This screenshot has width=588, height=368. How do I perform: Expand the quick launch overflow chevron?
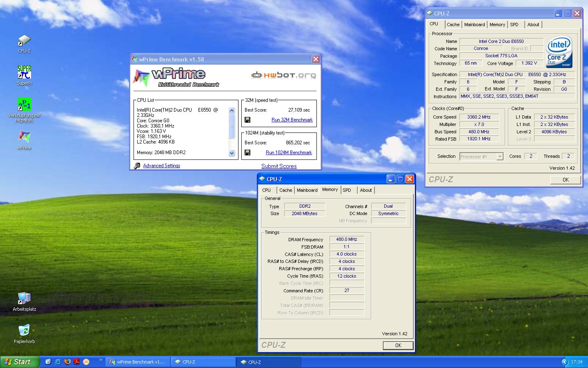(100, 360)
